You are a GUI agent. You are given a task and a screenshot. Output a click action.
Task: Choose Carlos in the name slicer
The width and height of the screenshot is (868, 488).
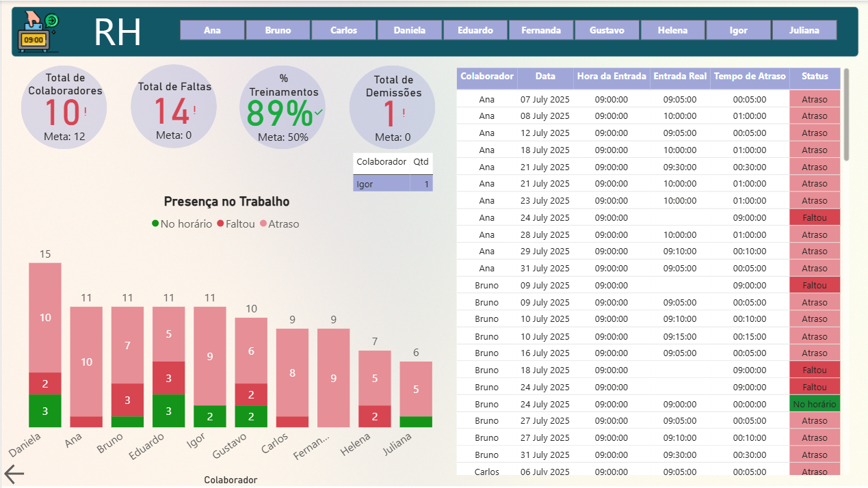pos(343,30)
